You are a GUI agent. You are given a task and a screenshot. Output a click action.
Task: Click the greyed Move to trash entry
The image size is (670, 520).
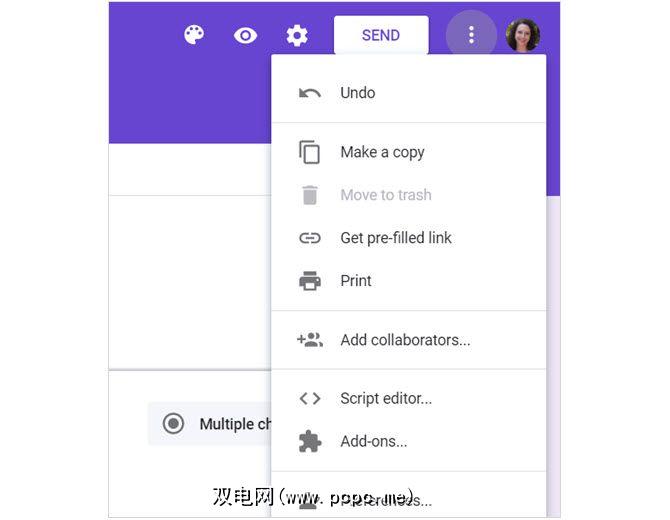408,195
